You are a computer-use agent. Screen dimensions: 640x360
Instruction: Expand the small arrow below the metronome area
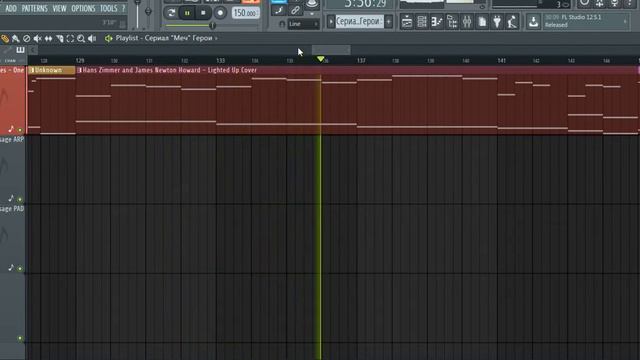click(312, 14)
